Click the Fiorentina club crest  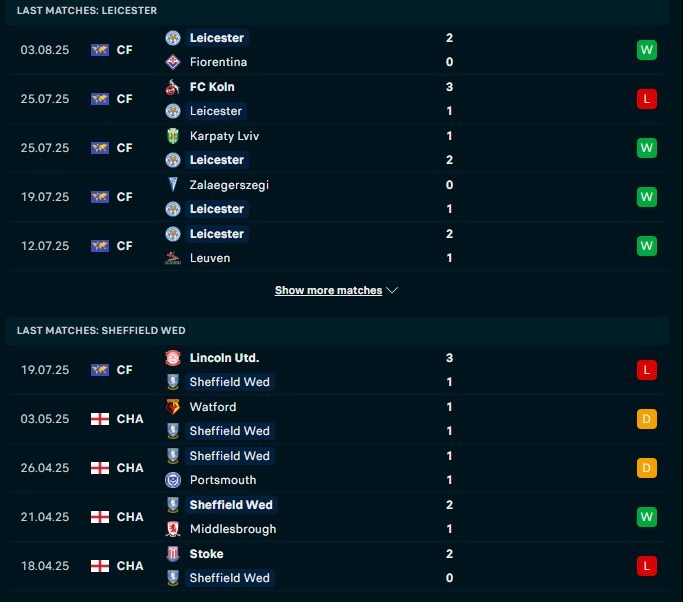coord(173,62)
